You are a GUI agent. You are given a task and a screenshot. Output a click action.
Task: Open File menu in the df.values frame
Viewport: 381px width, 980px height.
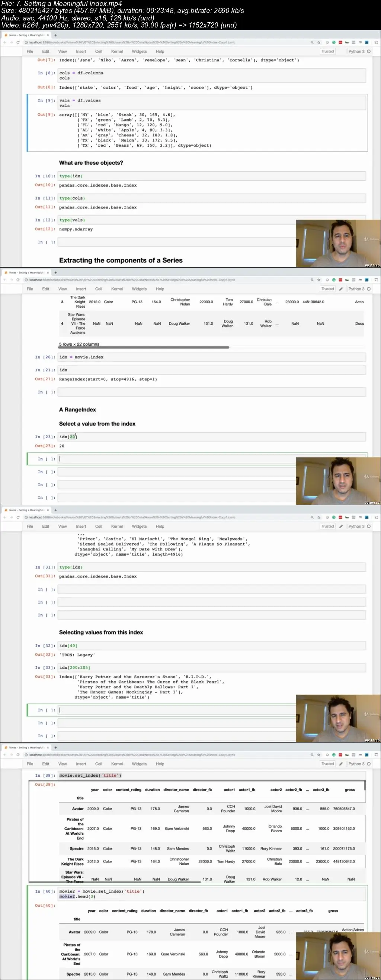[30, 51]
